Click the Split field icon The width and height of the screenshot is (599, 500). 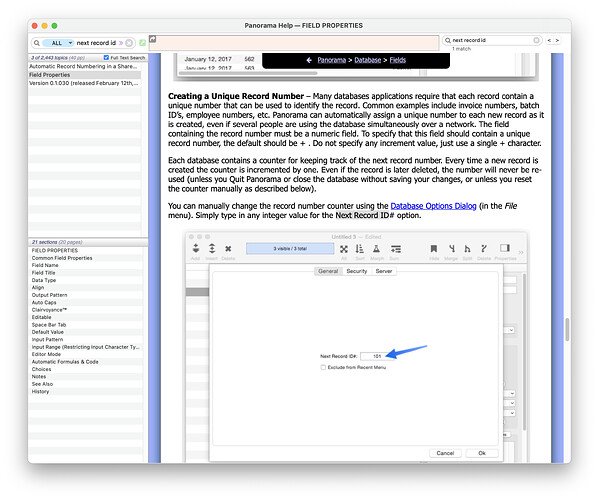(467, 249)
